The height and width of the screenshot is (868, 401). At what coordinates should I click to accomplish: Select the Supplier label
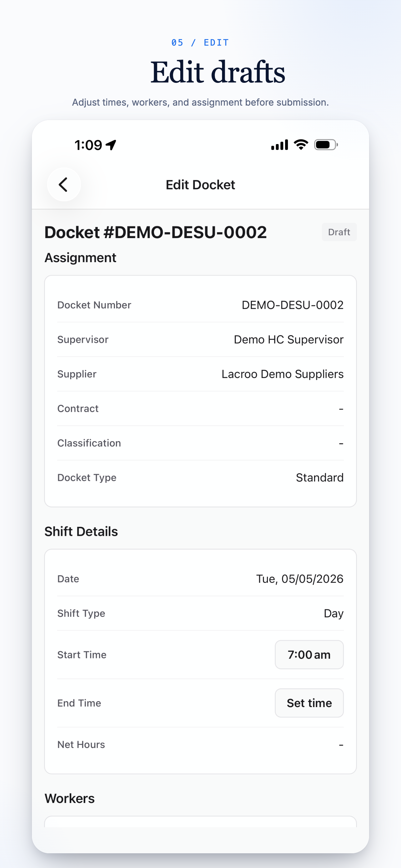(x=77, y=374)
